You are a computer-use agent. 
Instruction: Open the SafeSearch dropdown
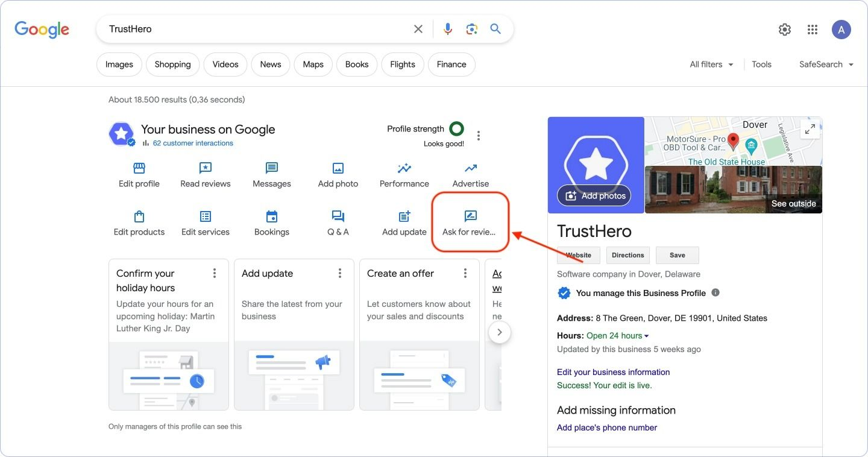[826, 65]
